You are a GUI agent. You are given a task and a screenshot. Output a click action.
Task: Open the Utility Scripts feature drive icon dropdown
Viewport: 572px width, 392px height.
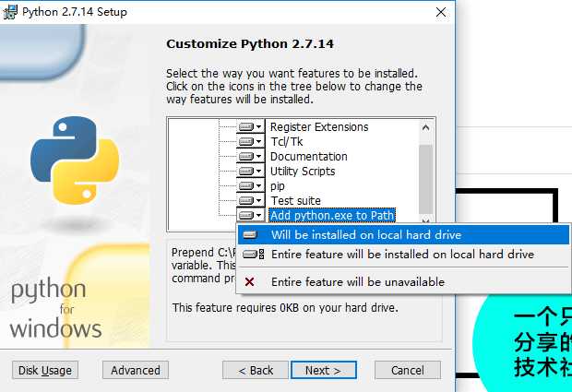tap(250, 171)
